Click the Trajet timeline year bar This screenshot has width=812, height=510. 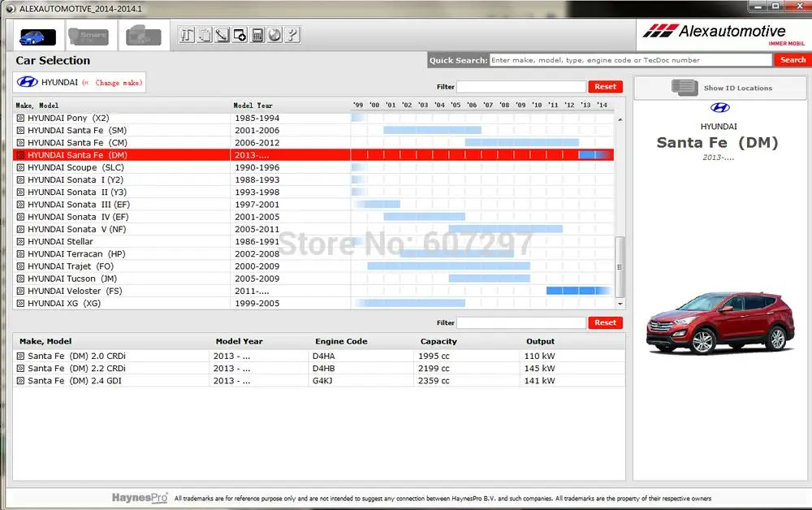click(x=448, y=266)
